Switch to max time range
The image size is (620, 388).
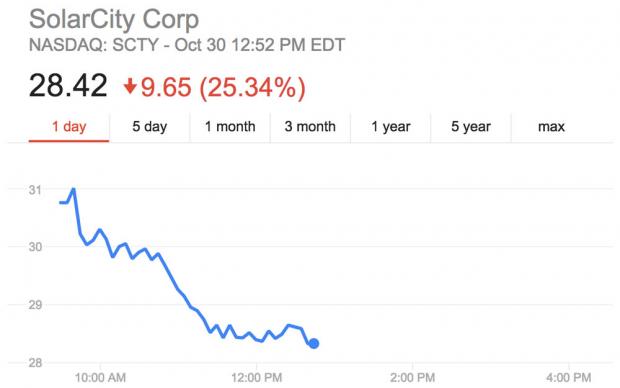(551, 127)
